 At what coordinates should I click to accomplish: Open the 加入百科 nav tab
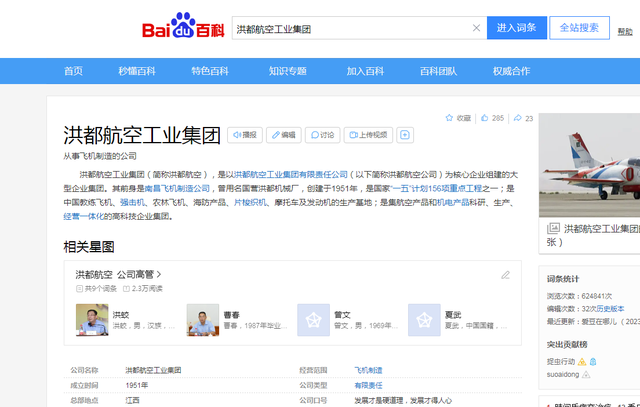click(365, 71)
